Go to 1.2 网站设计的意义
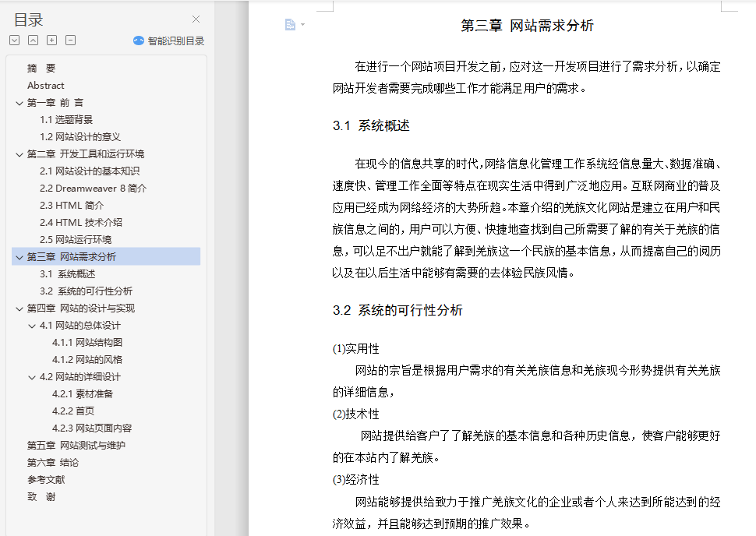This screenshot has height=536, width=756. pyautogui.click(x=80, y=137)
